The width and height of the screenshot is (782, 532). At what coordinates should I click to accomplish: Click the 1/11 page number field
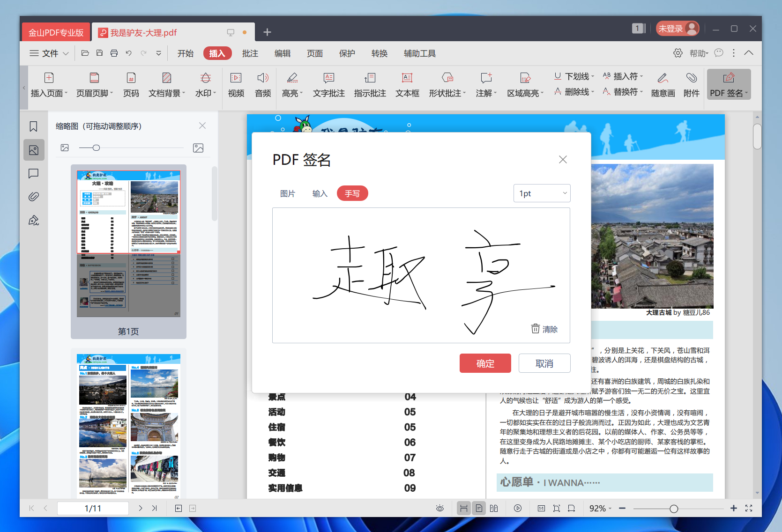point(93,508)
